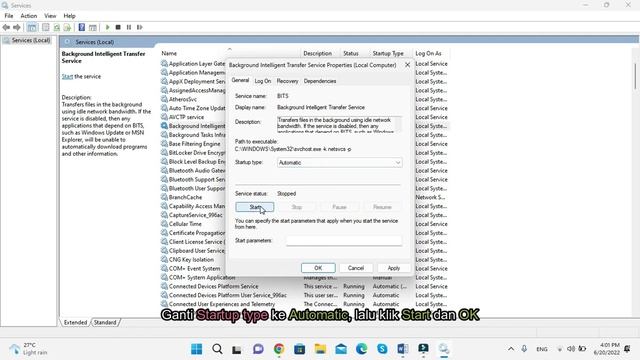The image size is (640, 360).
Task: Switch to the Extended view tab
Action: point(76,322)
